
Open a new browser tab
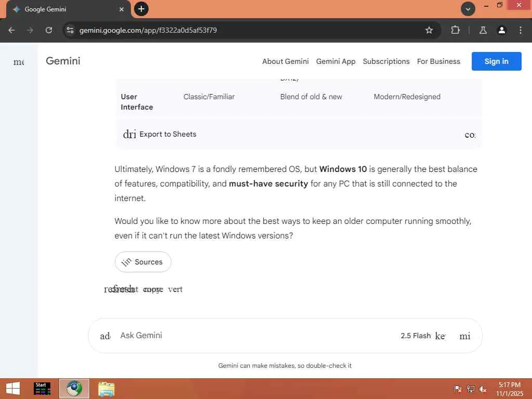[141, 9]
